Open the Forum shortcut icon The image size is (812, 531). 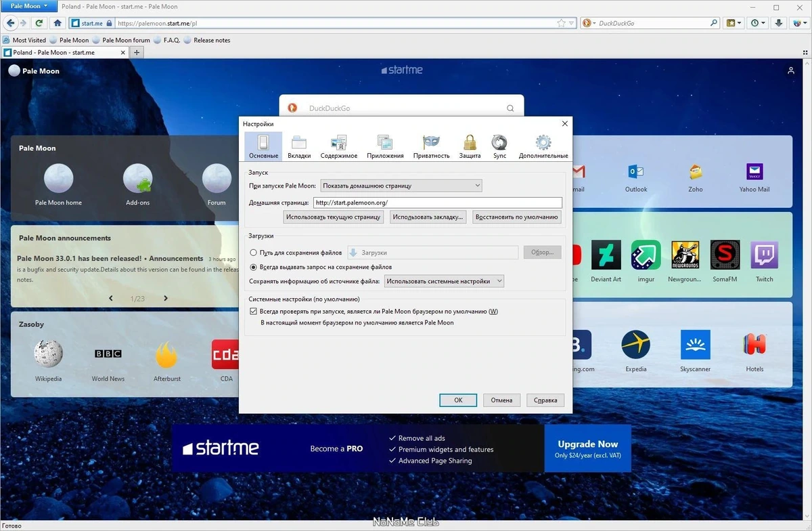tap(217, 179)
